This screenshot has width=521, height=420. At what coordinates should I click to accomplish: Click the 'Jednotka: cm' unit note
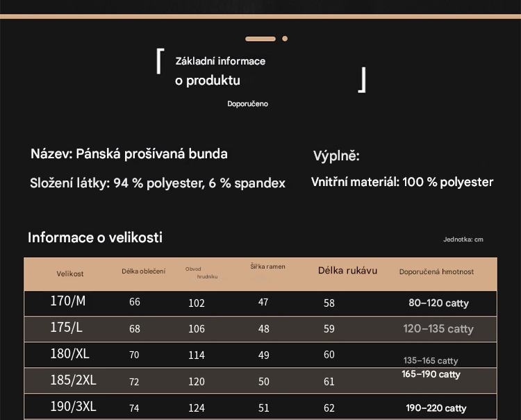tap(463, 240)
